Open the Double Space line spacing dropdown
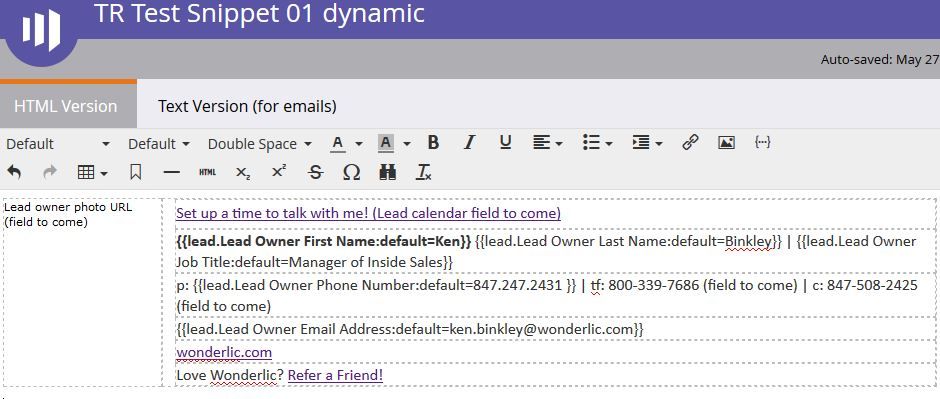Screen dimensions: 940x399 260,144
